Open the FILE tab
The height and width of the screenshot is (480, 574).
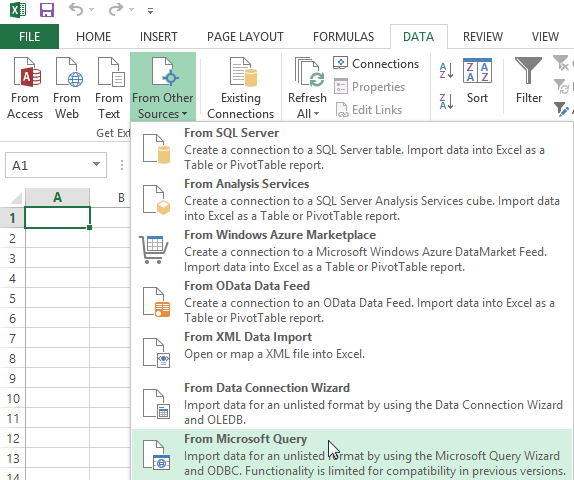29,37
